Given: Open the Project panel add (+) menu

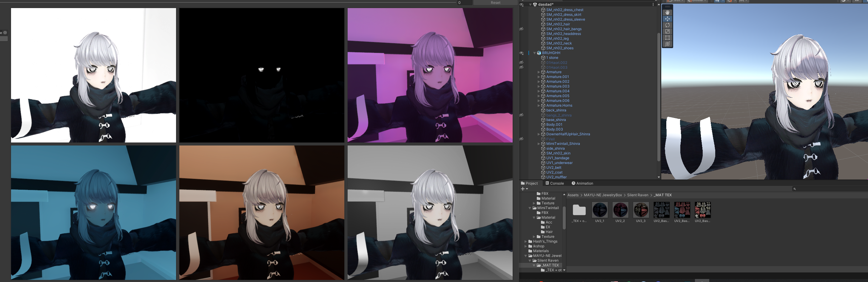Looking at the screenshot, I should tap(524, 189).
